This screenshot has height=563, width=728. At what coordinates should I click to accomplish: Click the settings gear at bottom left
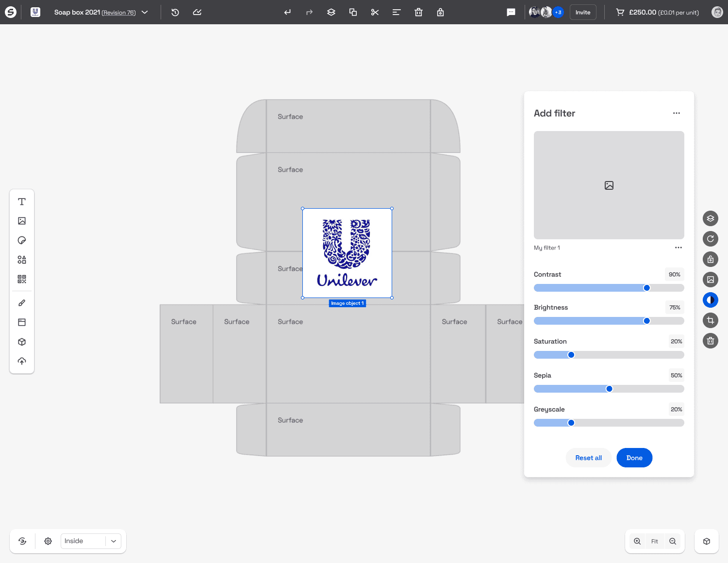click(48, 541)
